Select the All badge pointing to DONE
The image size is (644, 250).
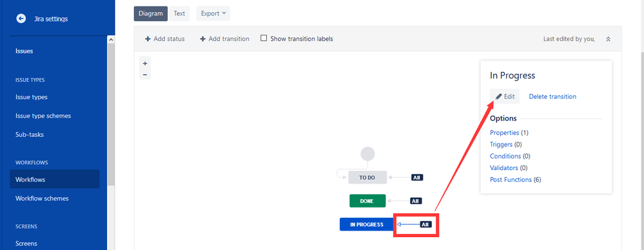416,201
